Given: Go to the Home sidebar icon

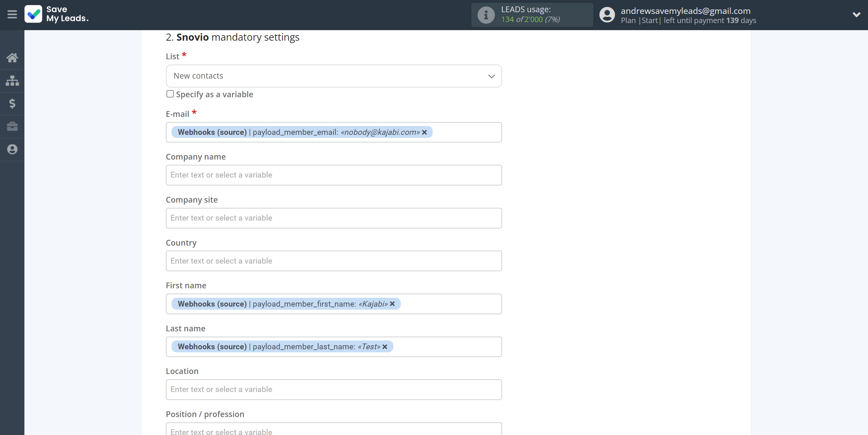Looking at the screenshot, I should [x=12, y=58].
